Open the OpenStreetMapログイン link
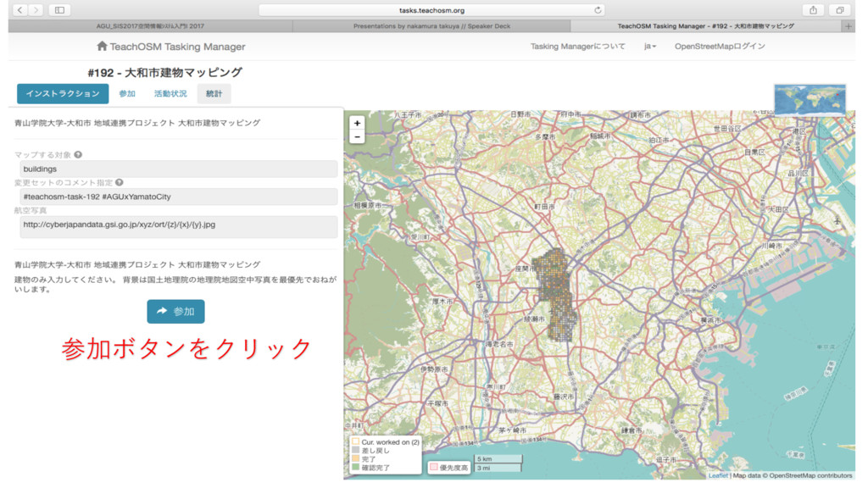 click(x=720, y=47)
